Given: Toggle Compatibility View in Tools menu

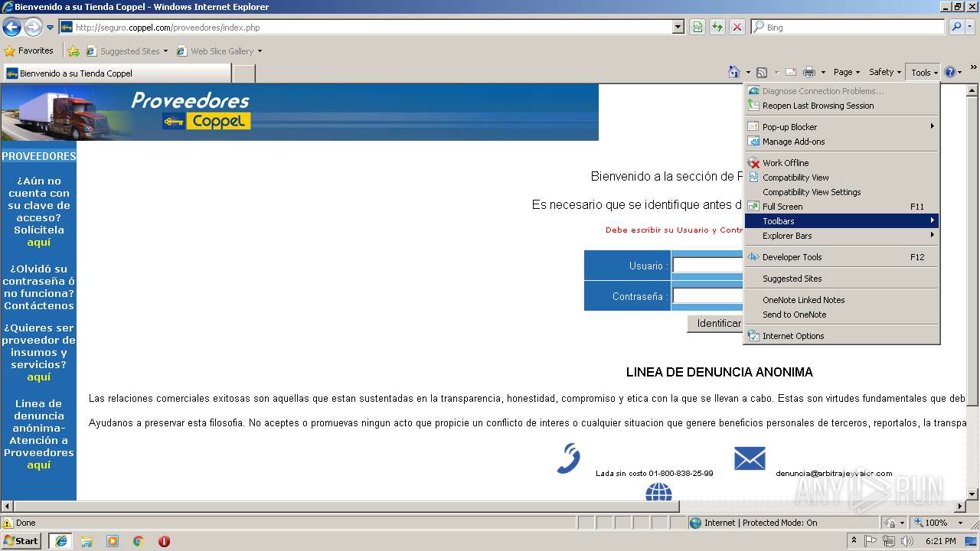Looking at the screenshot, I should pos(841,178).
